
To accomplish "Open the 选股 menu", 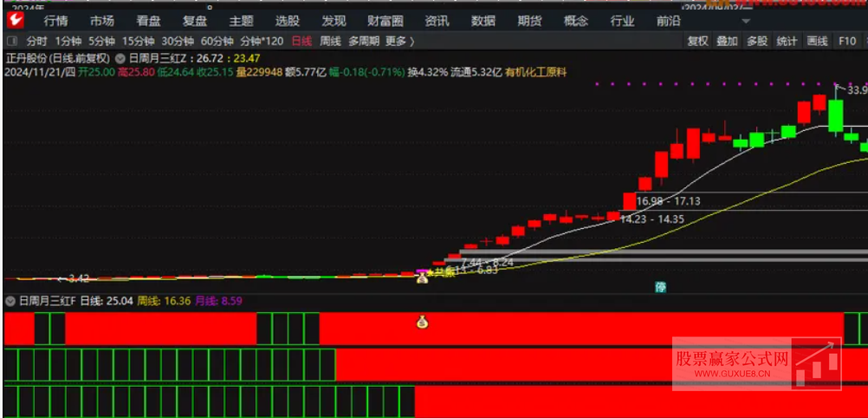I will tap(288, 22).
